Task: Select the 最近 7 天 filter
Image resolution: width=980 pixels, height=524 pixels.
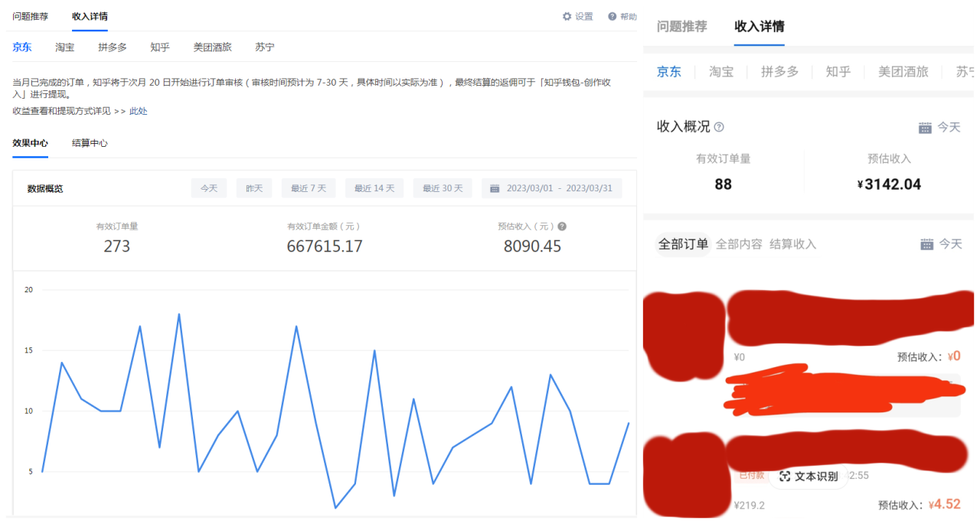Action: click(308, 187)
